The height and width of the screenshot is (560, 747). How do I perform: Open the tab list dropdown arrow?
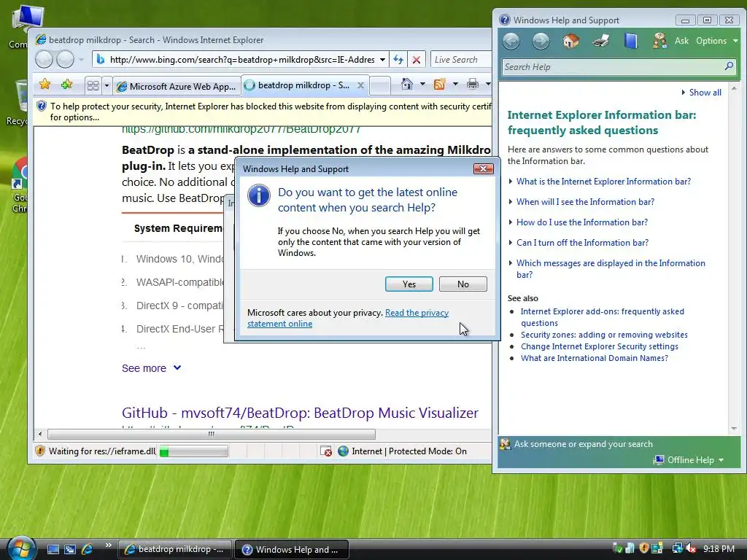tap(107, 86)
